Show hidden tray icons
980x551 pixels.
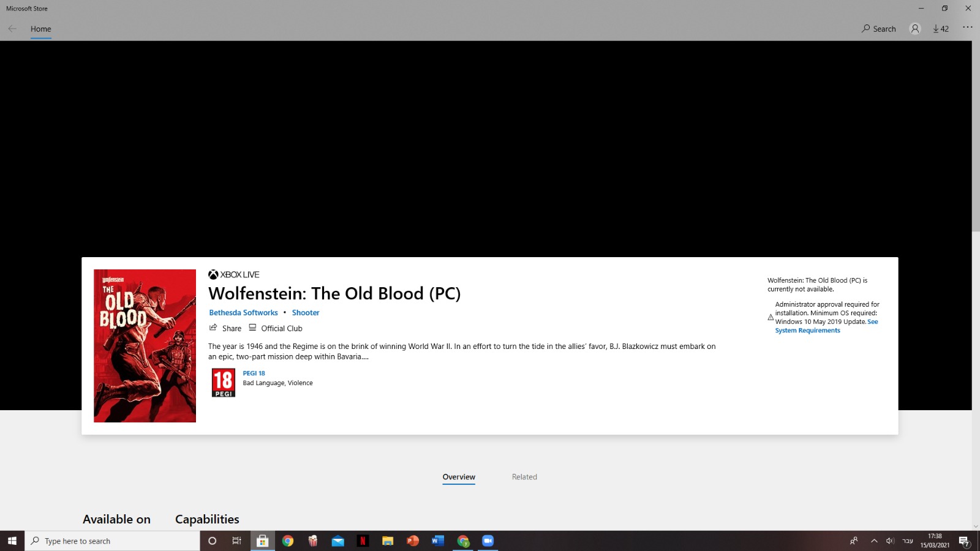coord(874,541)
